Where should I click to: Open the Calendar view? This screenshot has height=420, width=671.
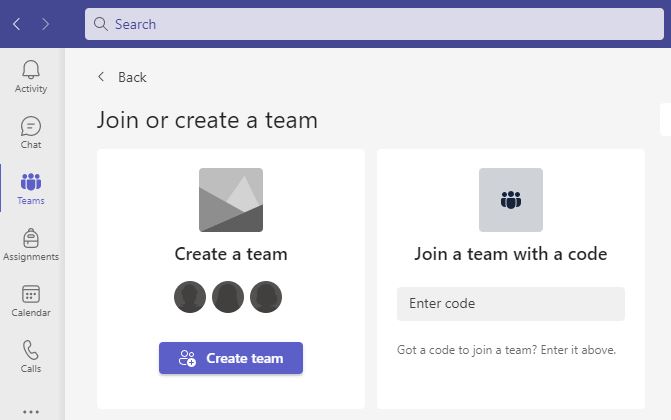(31, 301)
